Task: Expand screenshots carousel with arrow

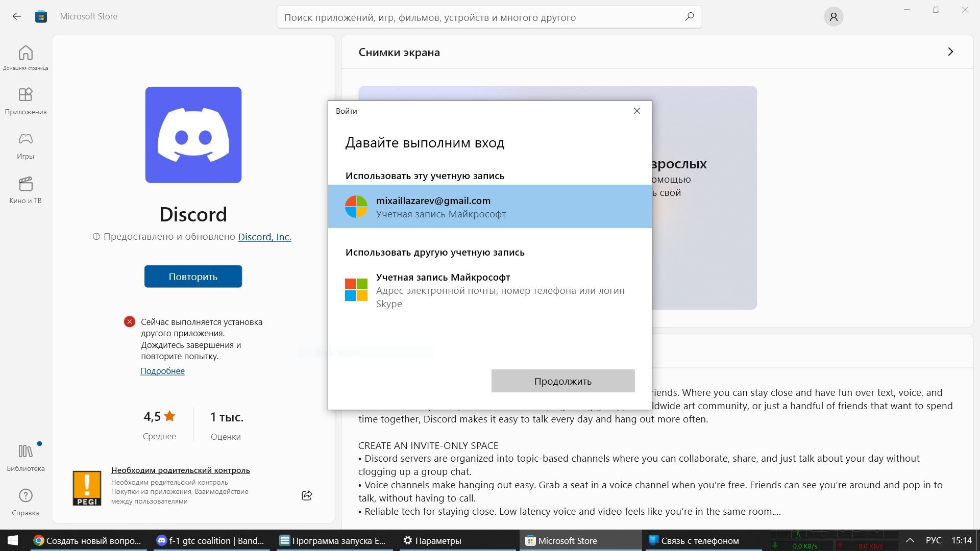Action: tap(950, 52)
